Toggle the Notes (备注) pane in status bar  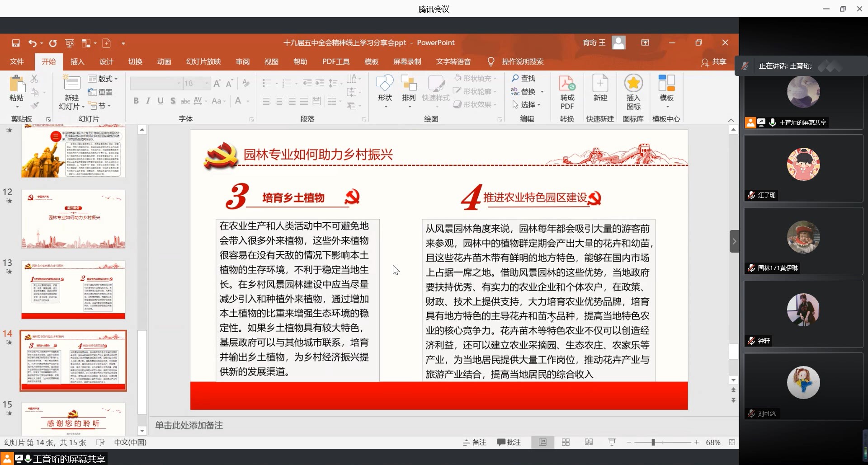pyautogui.click(x=475, y=442)
